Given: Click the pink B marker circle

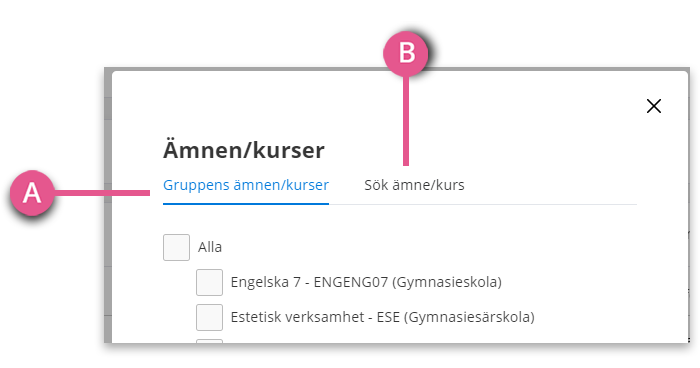Looking at the screenshot, I should click(x=406, y=53).
